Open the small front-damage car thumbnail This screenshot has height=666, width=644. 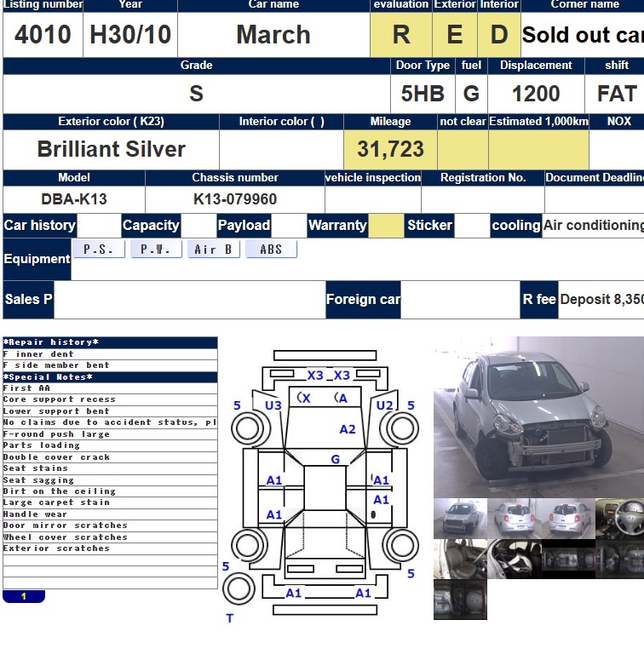tap(461, 519)
